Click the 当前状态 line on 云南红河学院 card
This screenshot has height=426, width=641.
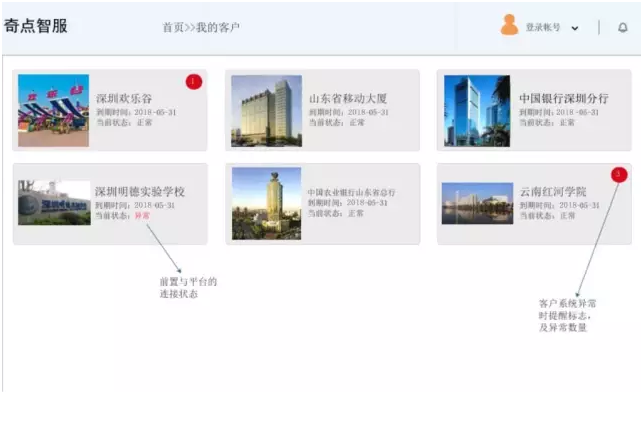547,215
